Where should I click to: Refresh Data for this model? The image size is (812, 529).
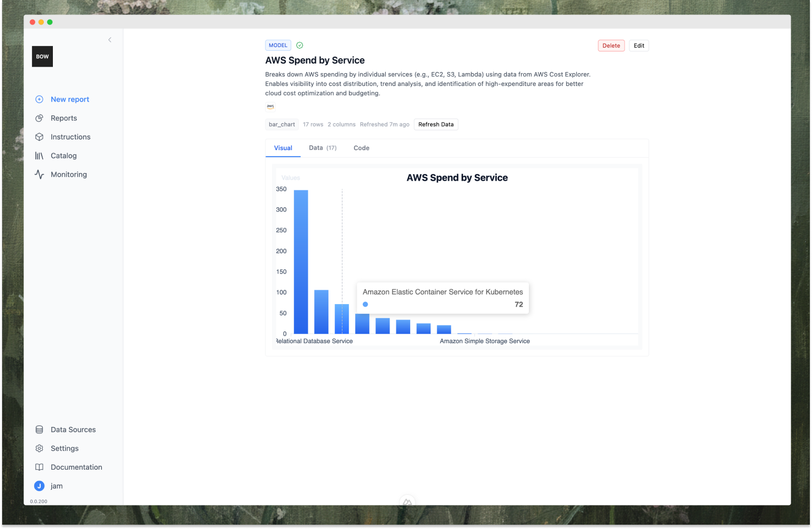click(x=436, y=125)
